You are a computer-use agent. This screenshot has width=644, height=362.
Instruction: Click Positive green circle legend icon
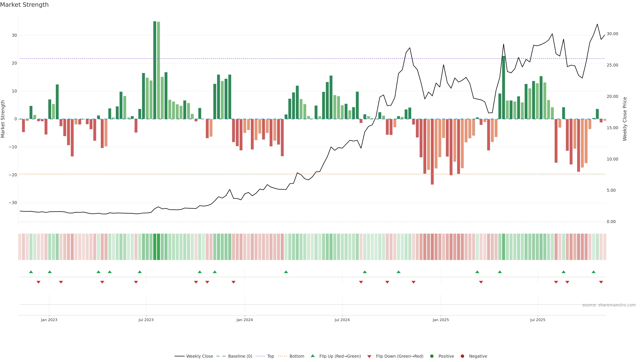click(x=432, y=356)
